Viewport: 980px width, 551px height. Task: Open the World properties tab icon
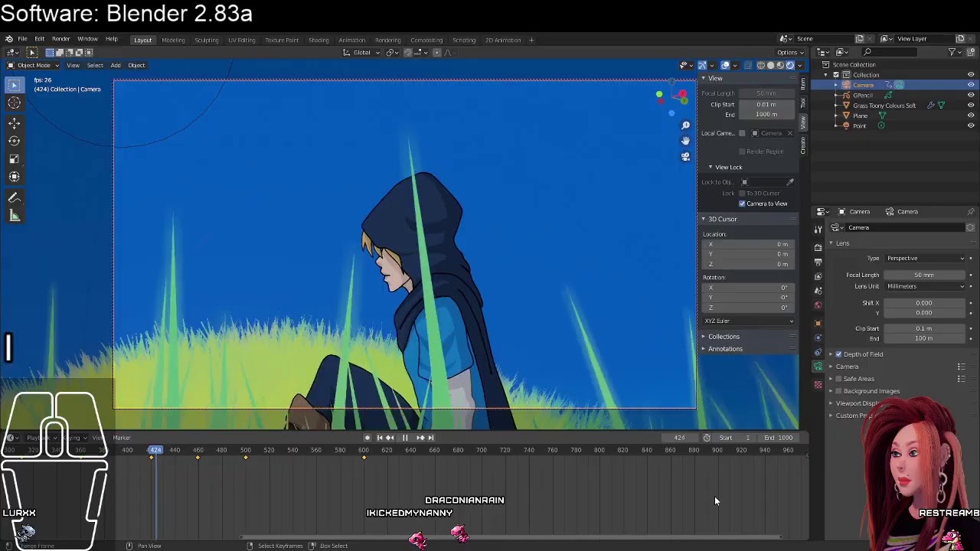tap(818, 305)
